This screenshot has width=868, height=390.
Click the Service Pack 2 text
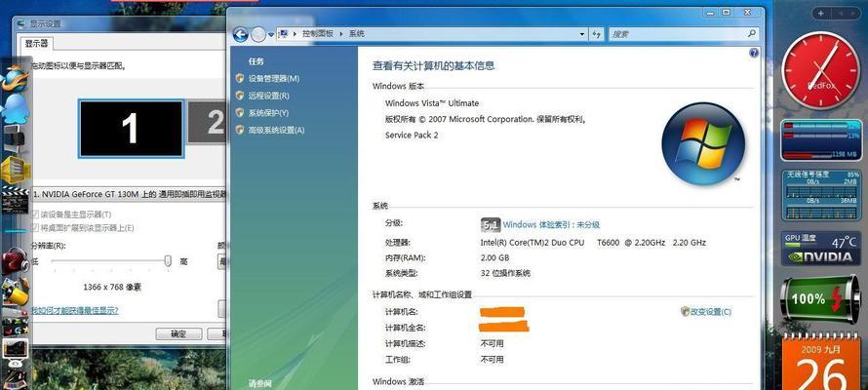pyautogui.click(x=412, y=135)
